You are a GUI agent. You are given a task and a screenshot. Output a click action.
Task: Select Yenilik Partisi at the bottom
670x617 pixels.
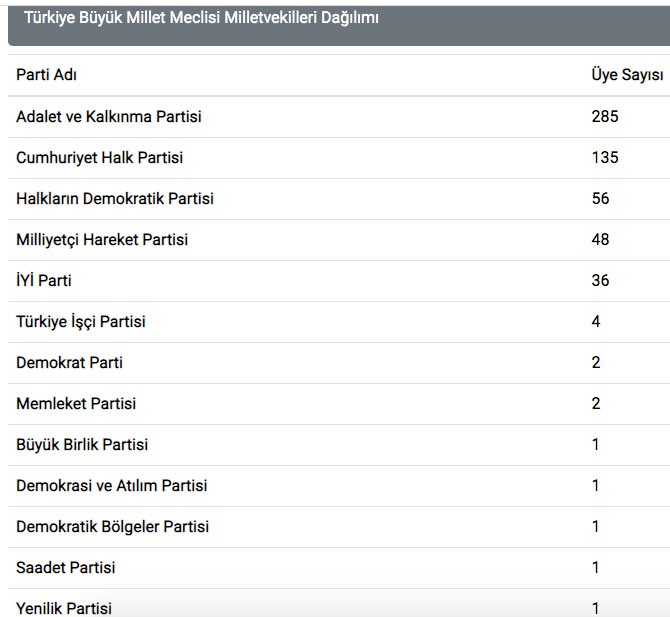pyautogui.click(x=64, y=608)
